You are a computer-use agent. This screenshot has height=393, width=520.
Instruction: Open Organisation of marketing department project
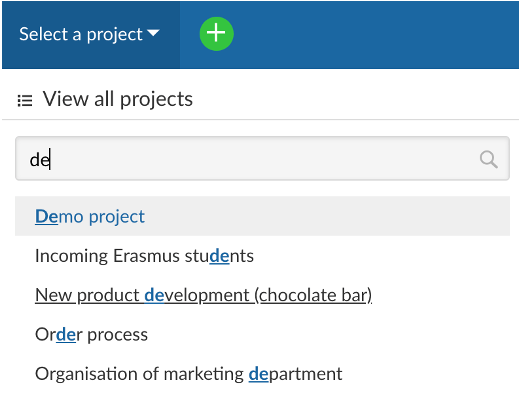189,374
